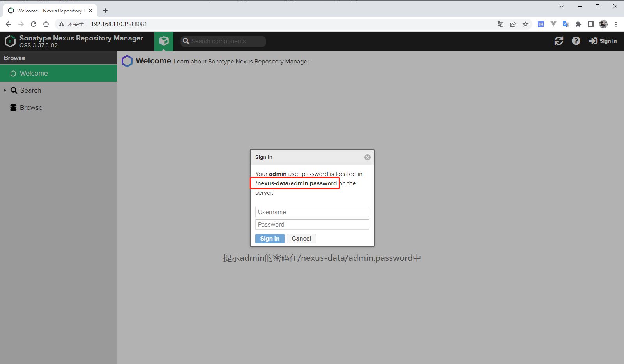The height and width of the screenshot is (364, 624).
Task: Click the not-secure warning icon
Action: [61, 24]
